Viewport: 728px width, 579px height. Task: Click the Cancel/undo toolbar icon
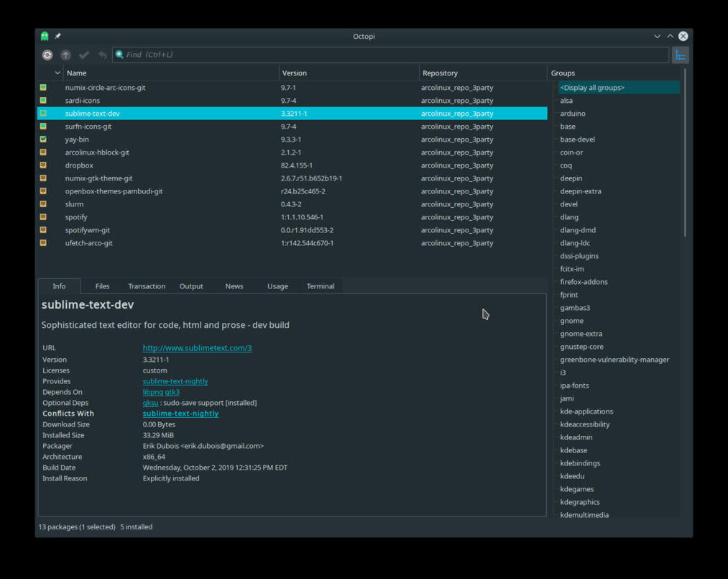tap(103, 55)
